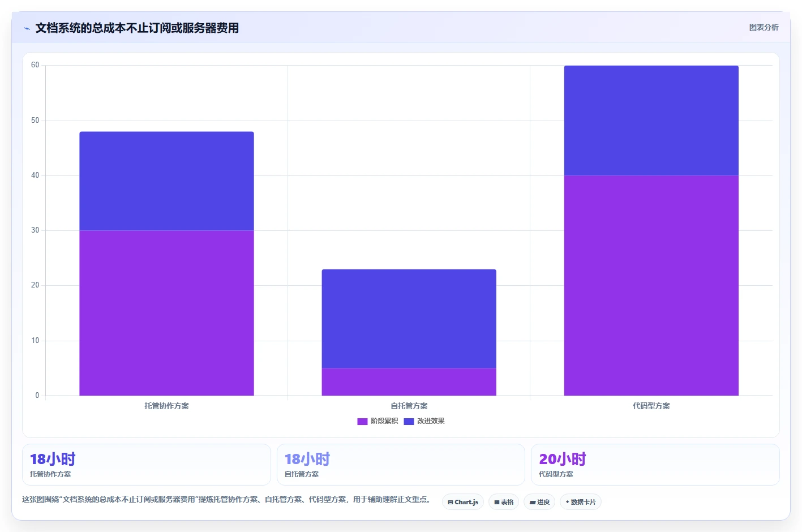Click the icon inside the 进度 chip
The width and height of the screenshot is (802, 532).
point(532,503)
